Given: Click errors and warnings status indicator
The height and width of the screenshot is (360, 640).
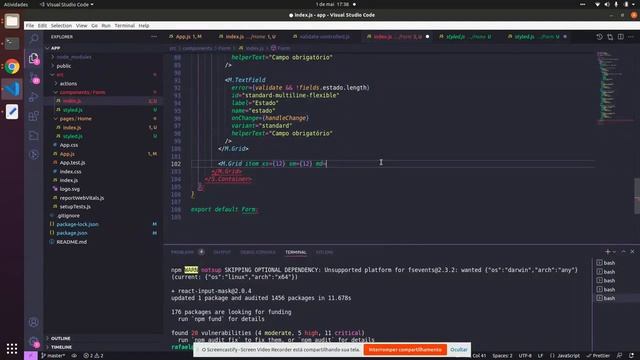Looking at the screenshot, I should tap(93, 356).
